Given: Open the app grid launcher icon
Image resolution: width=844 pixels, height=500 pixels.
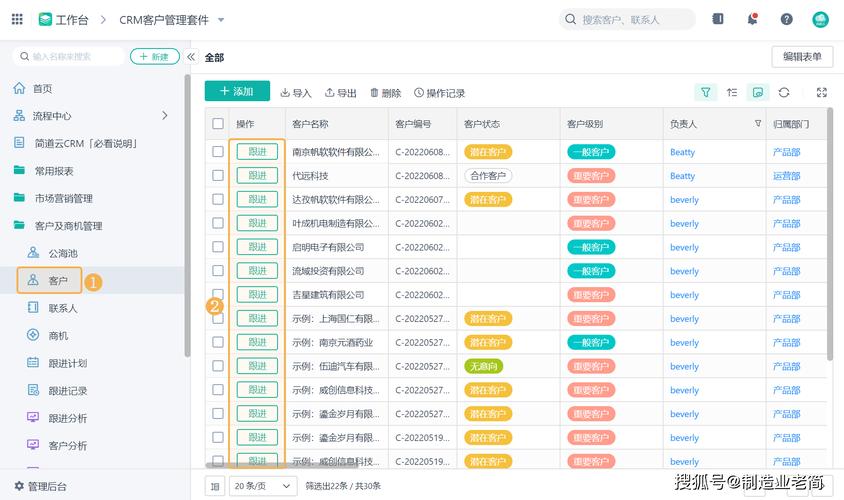Looking at the screenshot, I should click(17, 19).
